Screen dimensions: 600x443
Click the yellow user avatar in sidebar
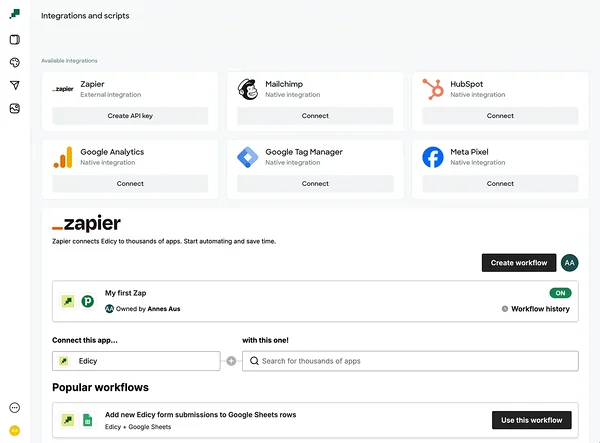click(15, 431)
